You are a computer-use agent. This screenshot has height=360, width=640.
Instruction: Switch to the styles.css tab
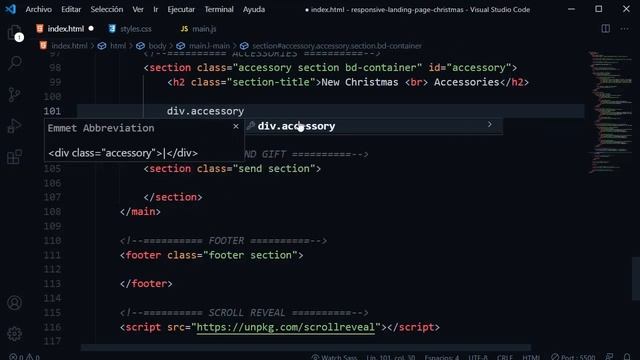click(136, 29)
